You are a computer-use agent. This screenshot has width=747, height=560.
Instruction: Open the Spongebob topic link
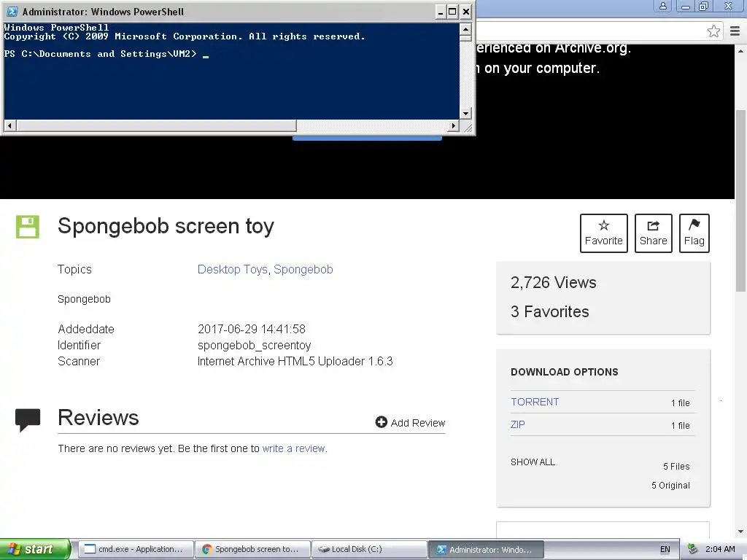coord(303,270)
